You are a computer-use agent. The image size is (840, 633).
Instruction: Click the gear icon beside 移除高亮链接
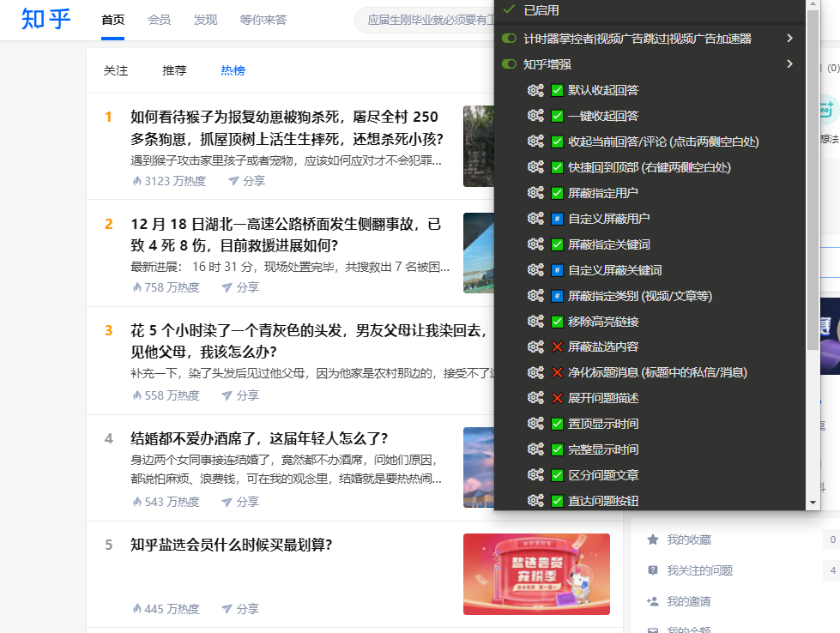[535, 322]
